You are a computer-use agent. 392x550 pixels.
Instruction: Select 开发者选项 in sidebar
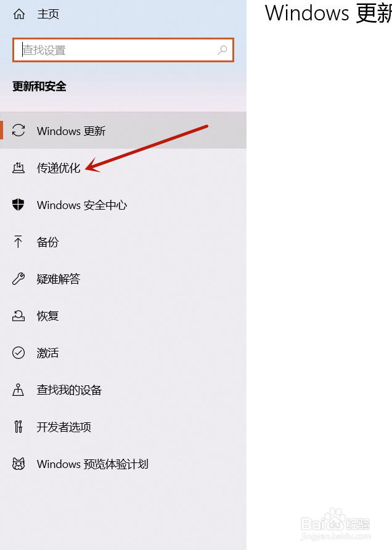coord(123,427)
